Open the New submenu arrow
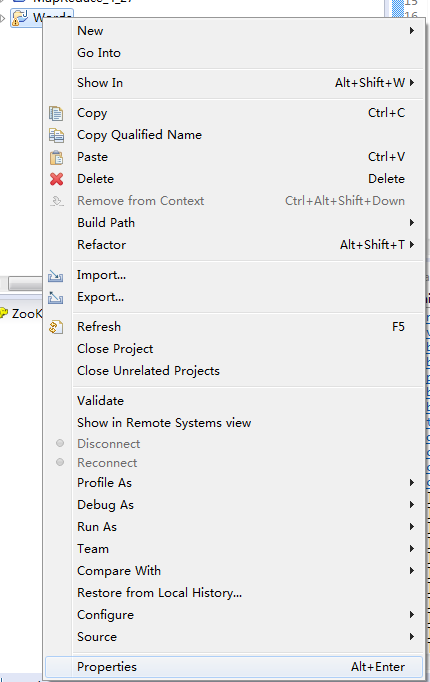Viewport: 430px width, 682px height. 412,30
